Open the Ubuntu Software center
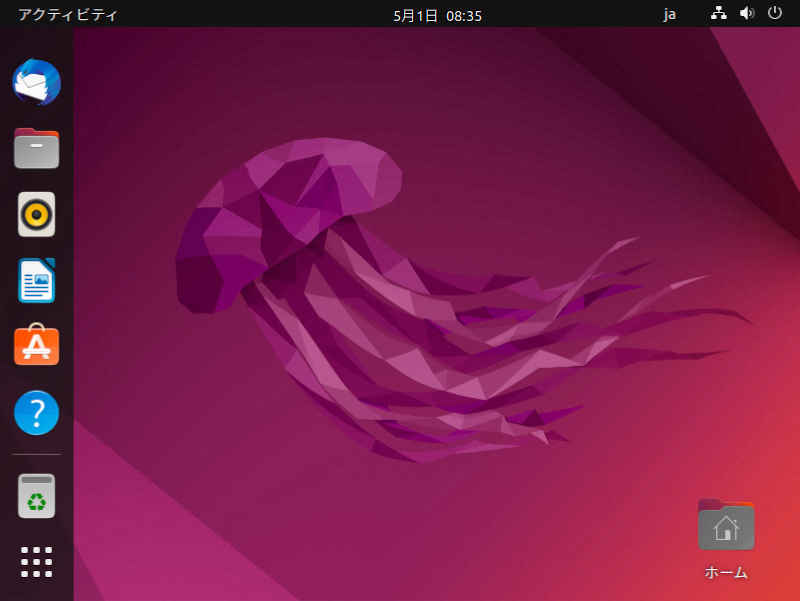This screenshot has height=601, width=800. [x=36, y=347]
